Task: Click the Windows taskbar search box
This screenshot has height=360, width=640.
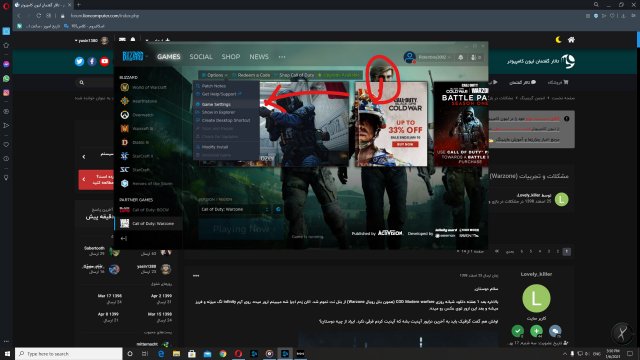Action: (x=69, y=353)
